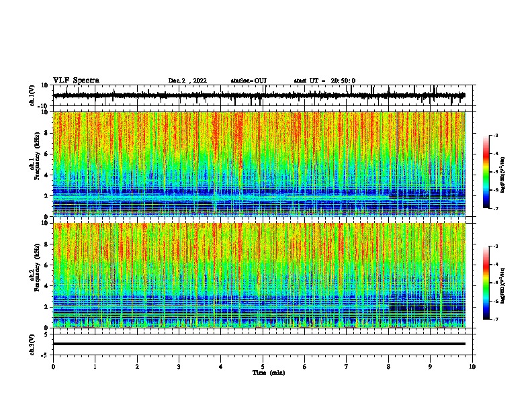
Task: Click the ch.1 spectrogram color scale bar
Action: 486,172
